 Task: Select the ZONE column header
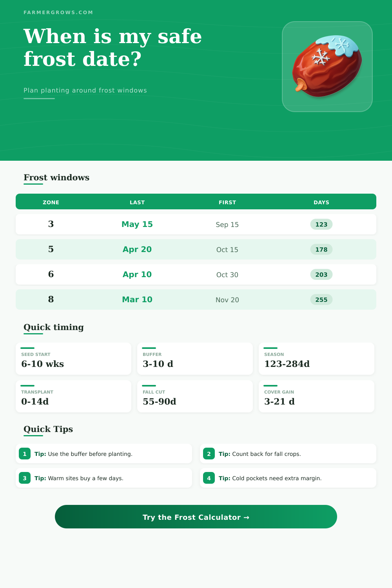coord(51,202)
